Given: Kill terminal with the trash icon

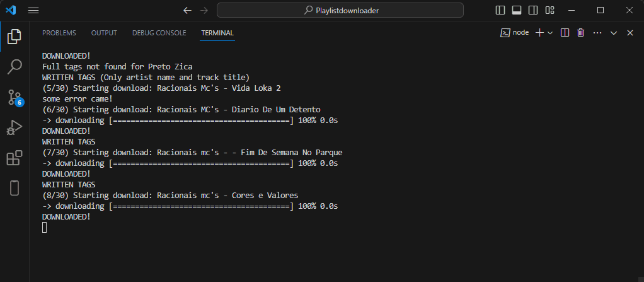Looking at the screenshot, I should (x=581, y=33).
